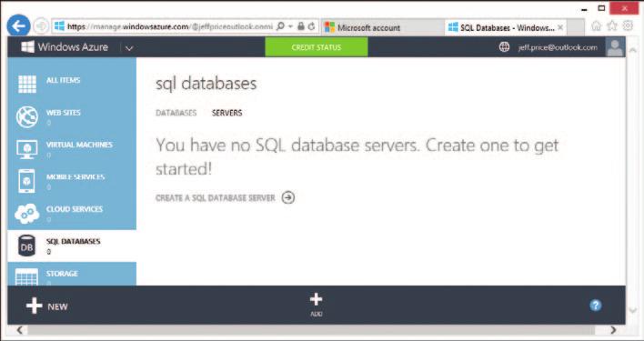
Task: Click the vertical scrollbar up arrow
Action: (633, 51)
